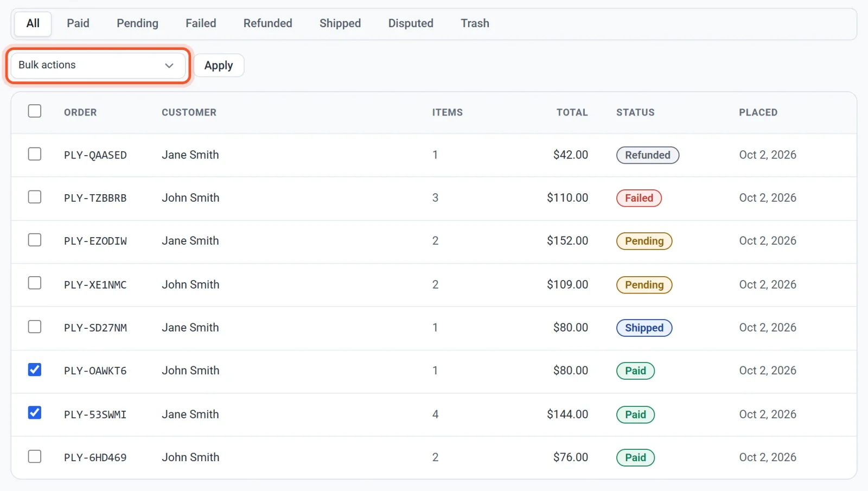This screenshot has height=491, width=868.
Task: Click the Failed status badge
Action: click(x=639, y=198)
